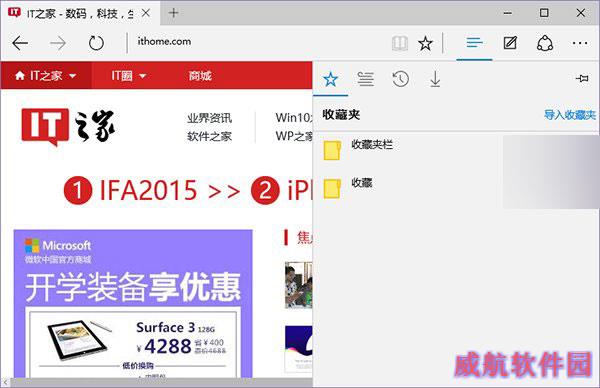Switch to Reading list tab in hub
The image size is (600, 388).
(x=365, y=79)
